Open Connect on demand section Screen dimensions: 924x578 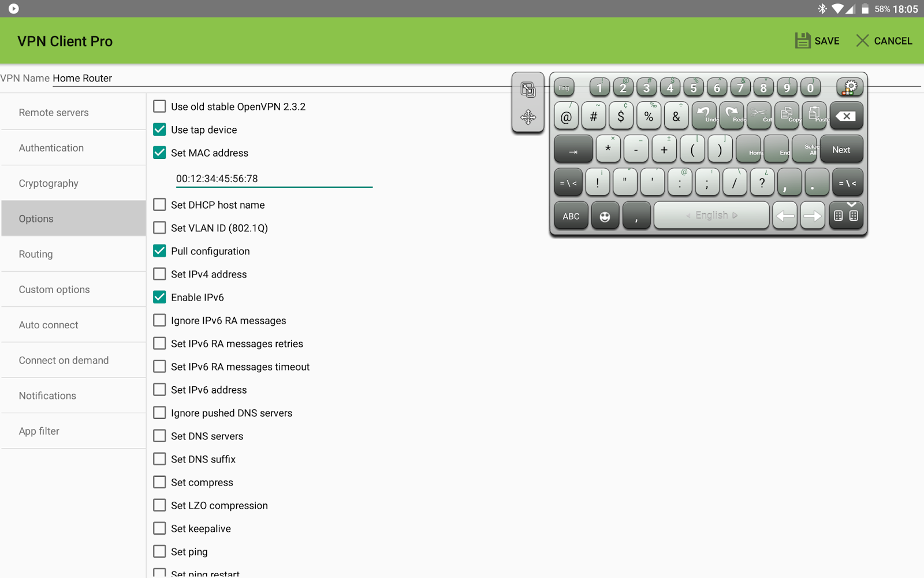[x=73, y=360]
